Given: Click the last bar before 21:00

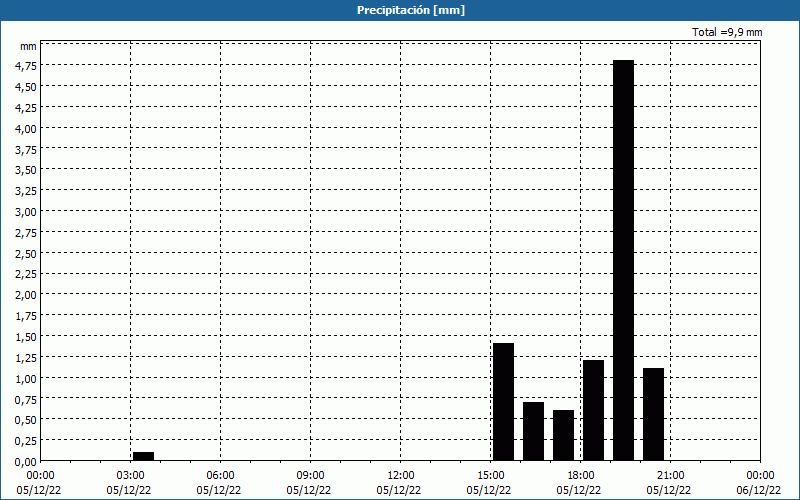Looking at the screenshot, I should click(x=653, y=414).
